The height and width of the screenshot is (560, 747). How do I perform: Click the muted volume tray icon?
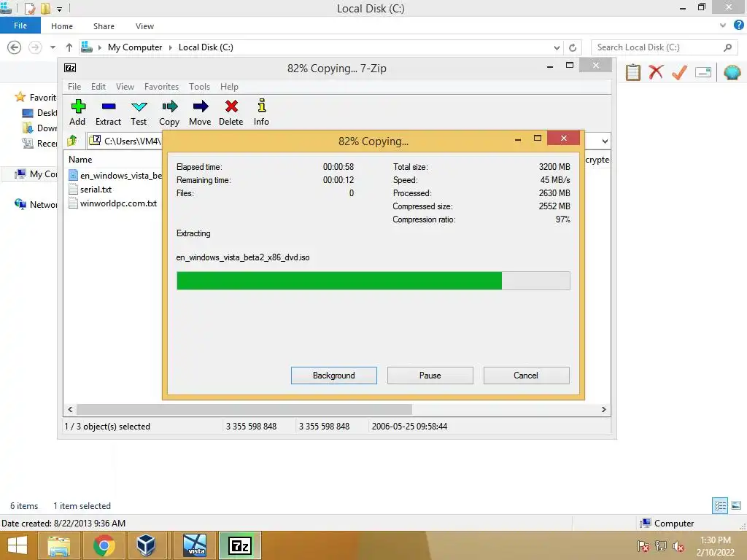tap(678, 546)
